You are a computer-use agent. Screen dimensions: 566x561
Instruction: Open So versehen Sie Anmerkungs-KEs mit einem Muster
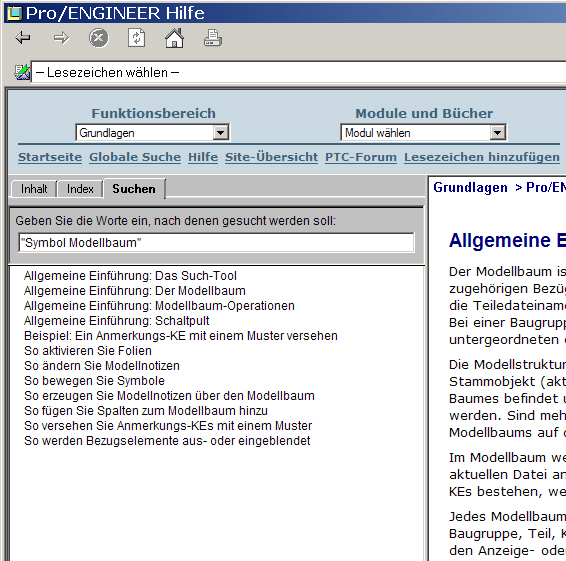click(168, 426)
